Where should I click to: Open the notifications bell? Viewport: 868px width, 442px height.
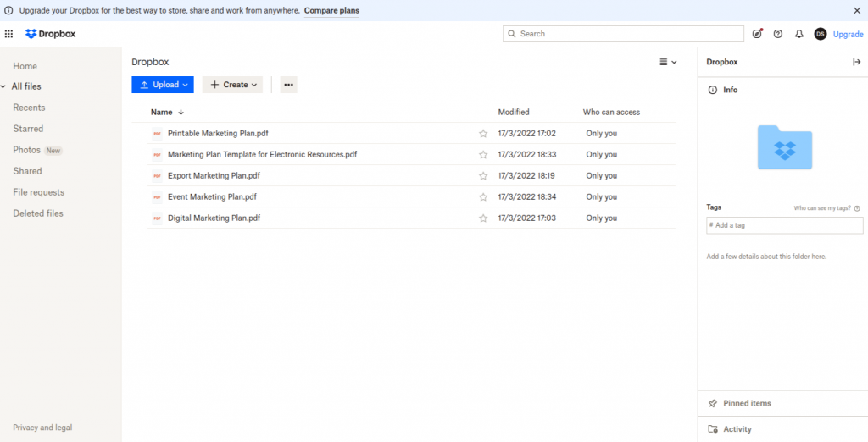point(798,34)
